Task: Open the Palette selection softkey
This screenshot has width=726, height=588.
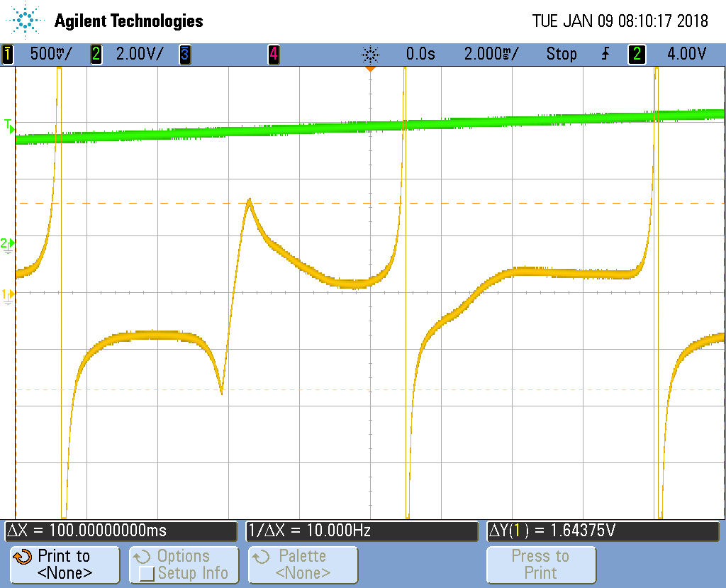Action: [303, 565]
